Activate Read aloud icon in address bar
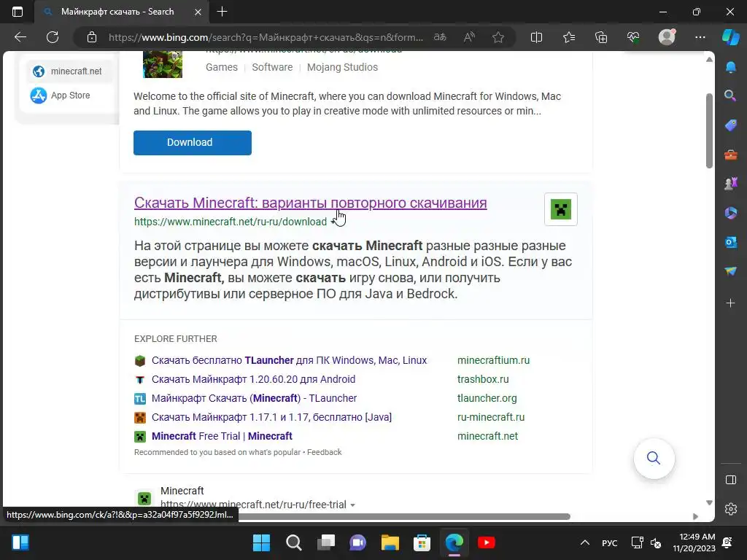 tap(469, 37)
